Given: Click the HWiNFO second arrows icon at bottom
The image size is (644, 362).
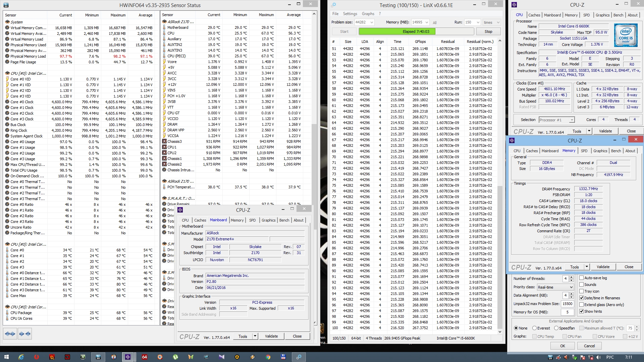Looking at the screenshot, I should (x=25, y=334).
